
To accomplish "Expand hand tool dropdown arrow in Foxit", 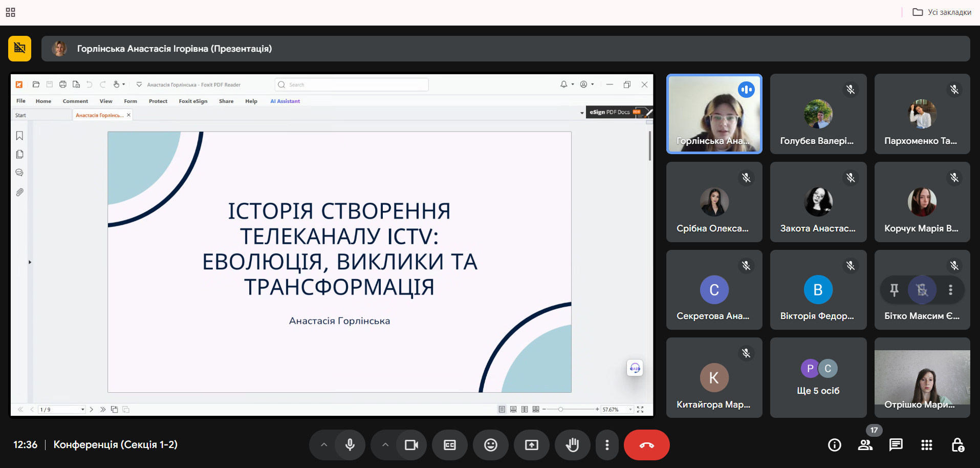I will click(x=124, y=84).
